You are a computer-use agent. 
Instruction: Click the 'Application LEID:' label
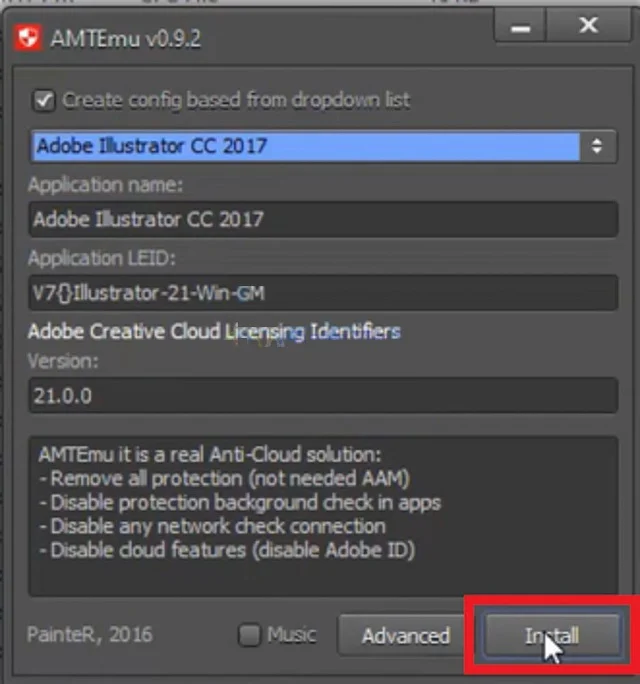(x=102, y=258)
